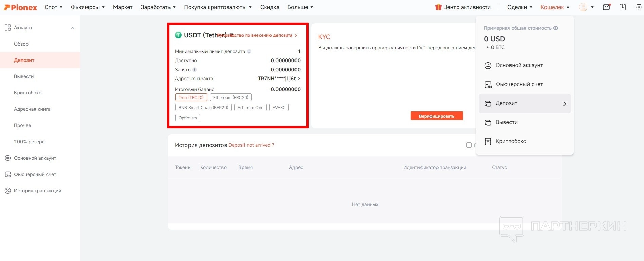Open the Deposit not arrived link

coord(251,145)
